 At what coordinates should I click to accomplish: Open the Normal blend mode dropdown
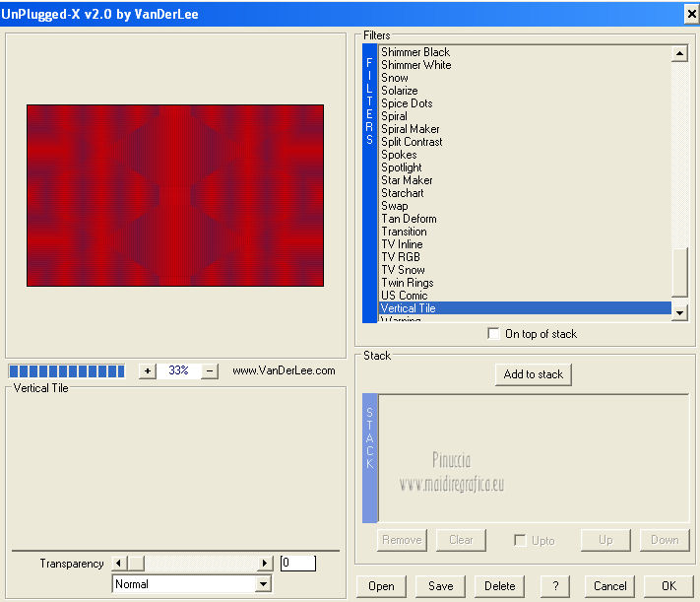264,583
